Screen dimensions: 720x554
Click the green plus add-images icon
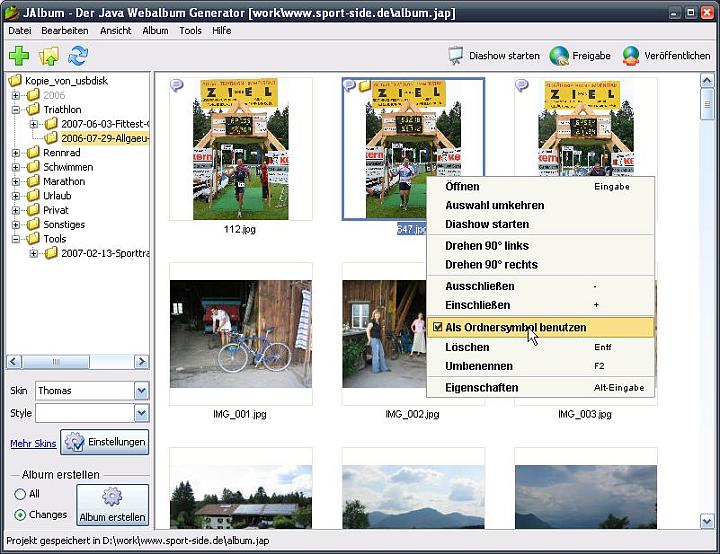pyautogui.click(x=19, y=56)
